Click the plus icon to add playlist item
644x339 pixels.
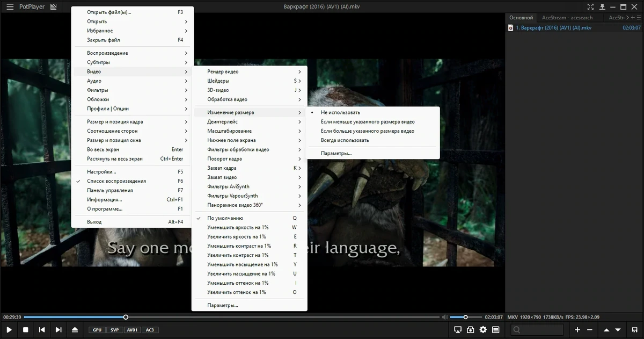pos(577,329)
